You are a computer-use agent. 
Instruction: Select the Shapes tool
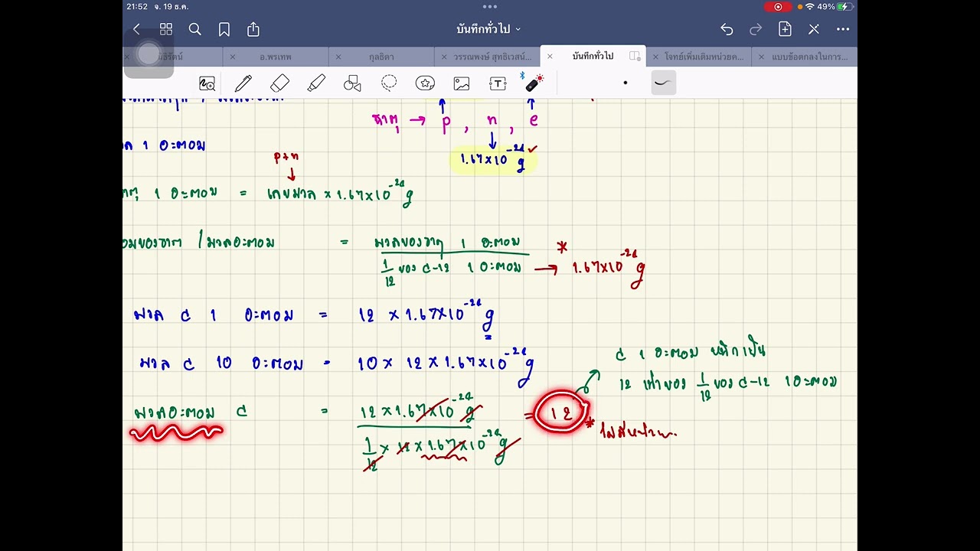coord(352,83)
